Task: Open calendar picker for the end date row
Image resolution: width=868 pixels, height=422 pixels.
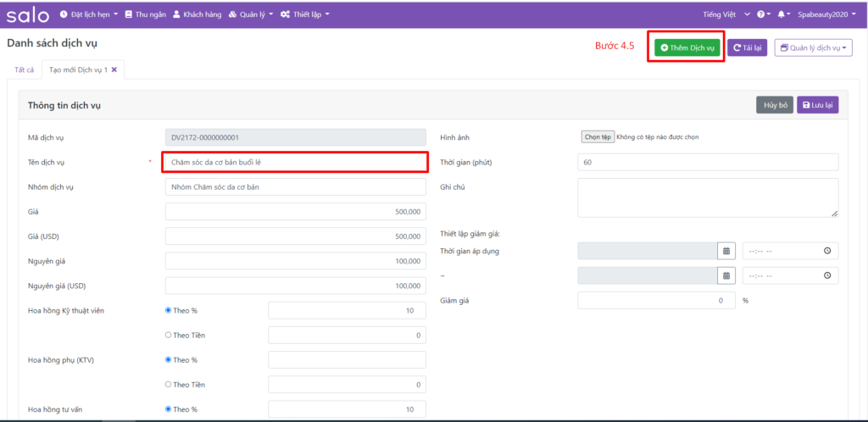Action: [726, 275]
